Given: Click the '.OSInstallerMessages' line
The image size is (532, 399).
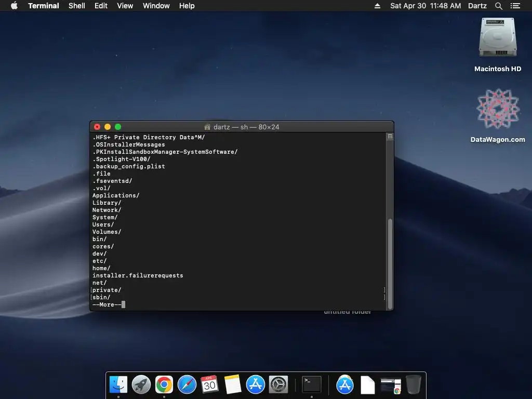Looking at the screenshot, I should coord(129,144).
